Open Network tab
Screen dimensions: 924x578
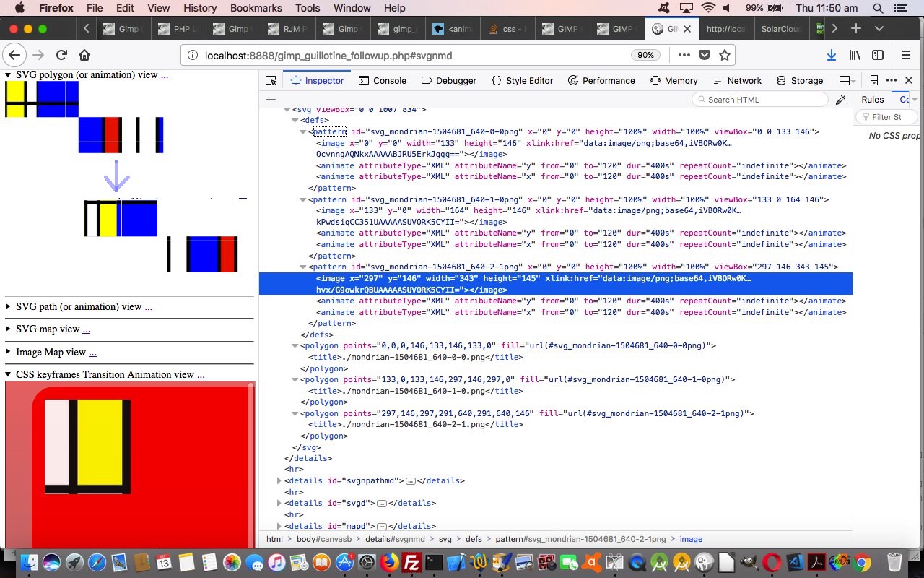click(737, 80)
